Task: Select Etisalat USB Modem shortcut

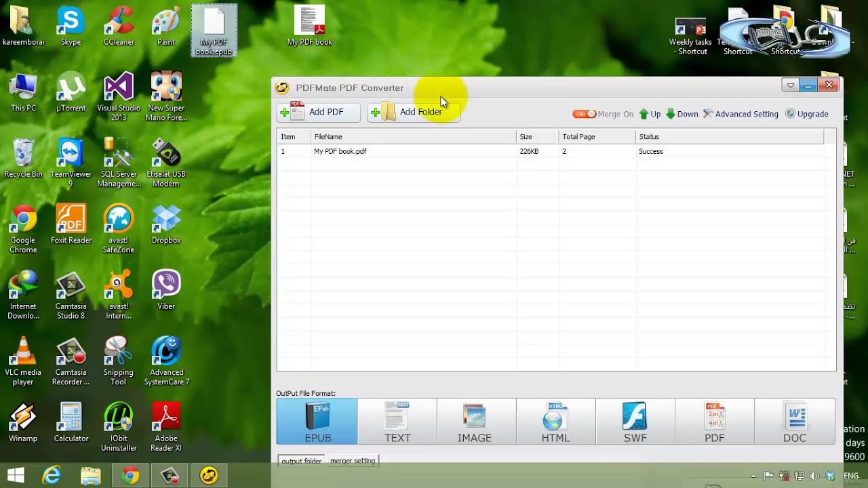Action: pos(166,163)
